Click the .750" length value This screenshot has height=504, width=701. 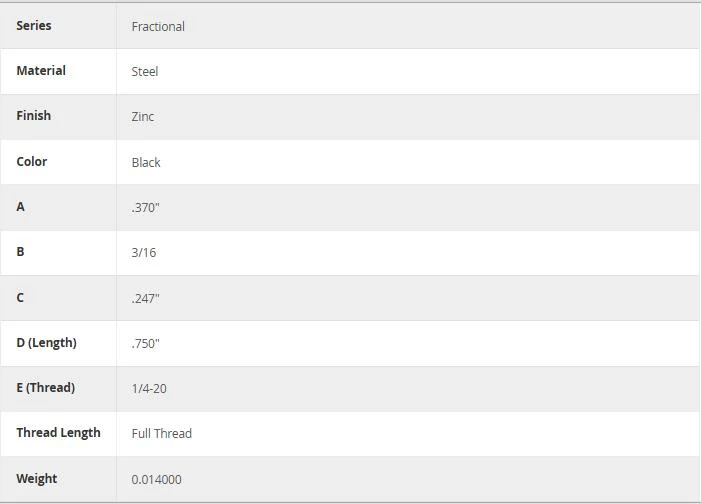[145, 343]
